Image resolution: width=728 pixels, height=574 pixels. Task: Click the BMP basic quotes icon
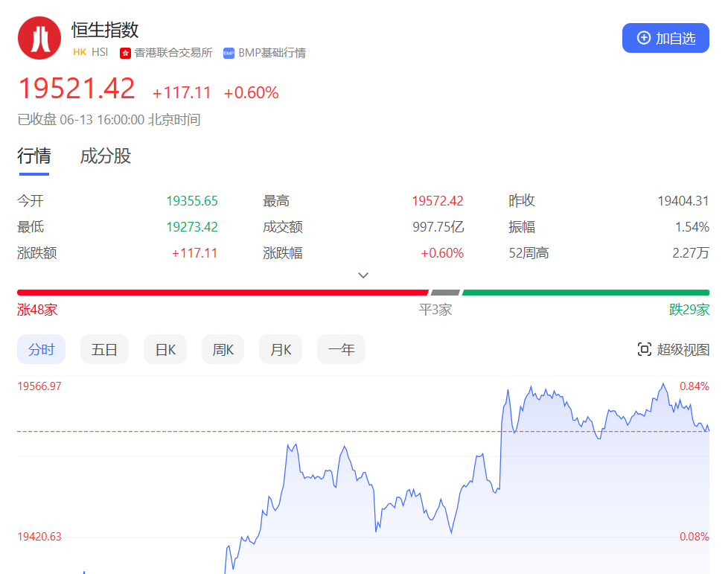pyautogui.click(x=229, y=53)
